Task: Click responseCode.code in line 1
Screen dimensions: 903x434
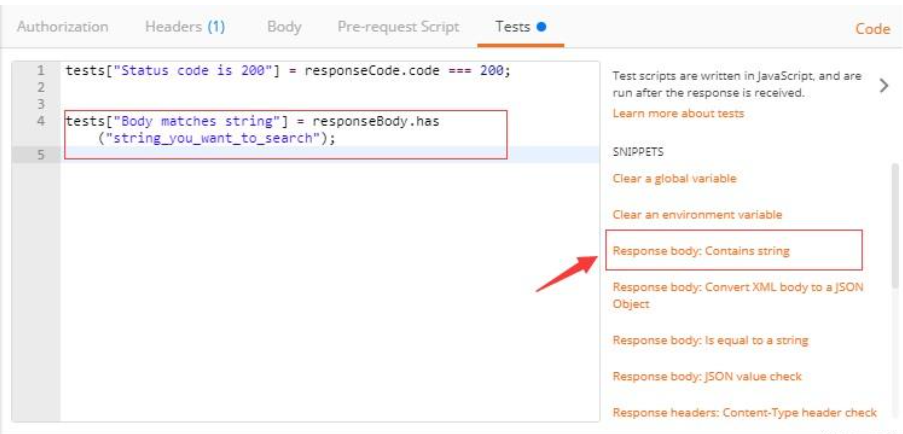Action: pyautogui.click(x=372, y=71)
